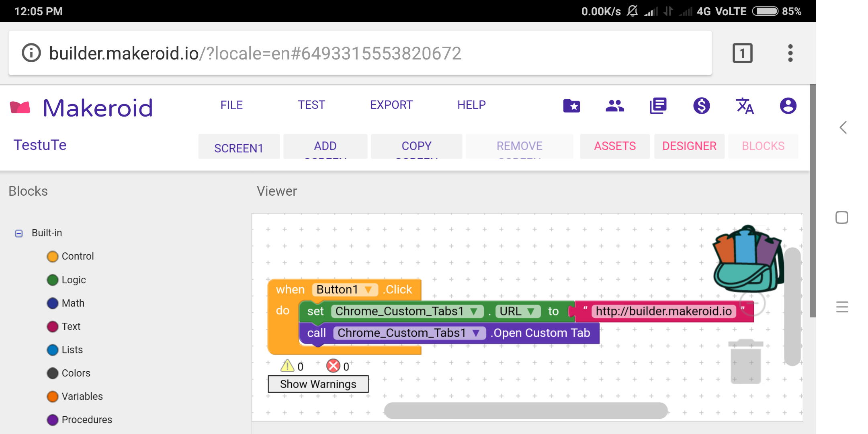Open the documentation library icon

(x=658, y=106)
